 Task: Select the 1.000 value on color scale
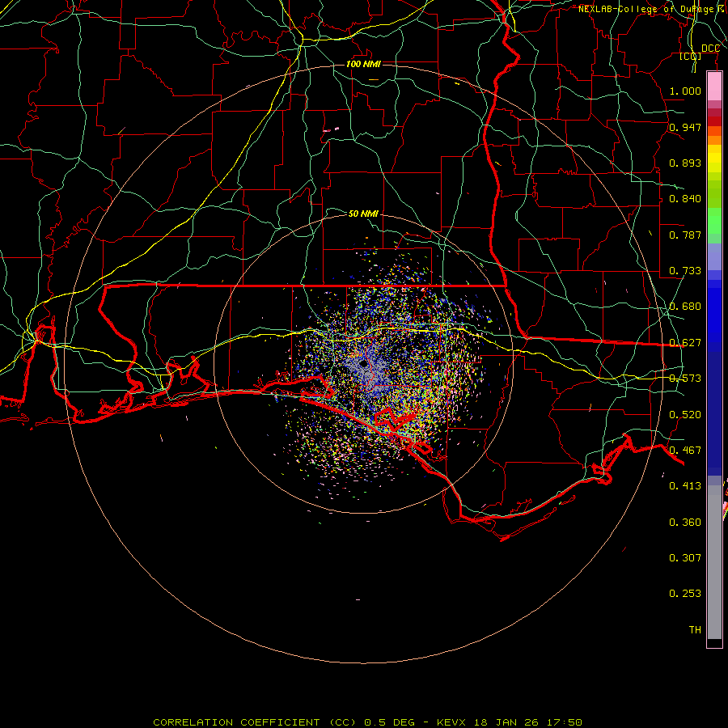click(x=685, y=91)
